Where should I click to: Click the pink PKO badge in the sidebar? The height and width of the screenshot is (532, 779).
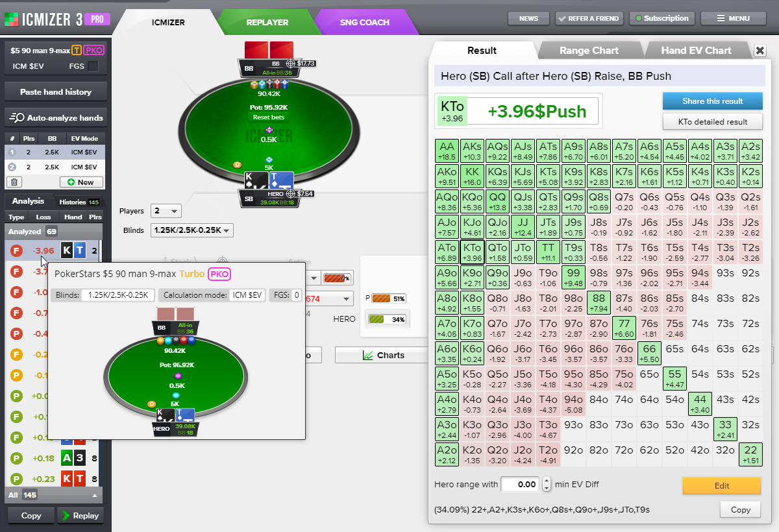click(x=94, y=50)
